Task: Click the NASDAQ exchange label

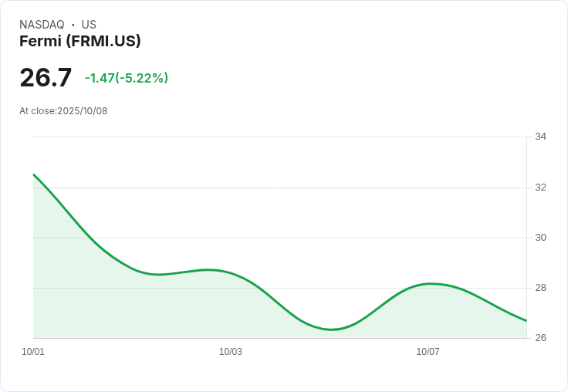Action: [x=42, y=25]
